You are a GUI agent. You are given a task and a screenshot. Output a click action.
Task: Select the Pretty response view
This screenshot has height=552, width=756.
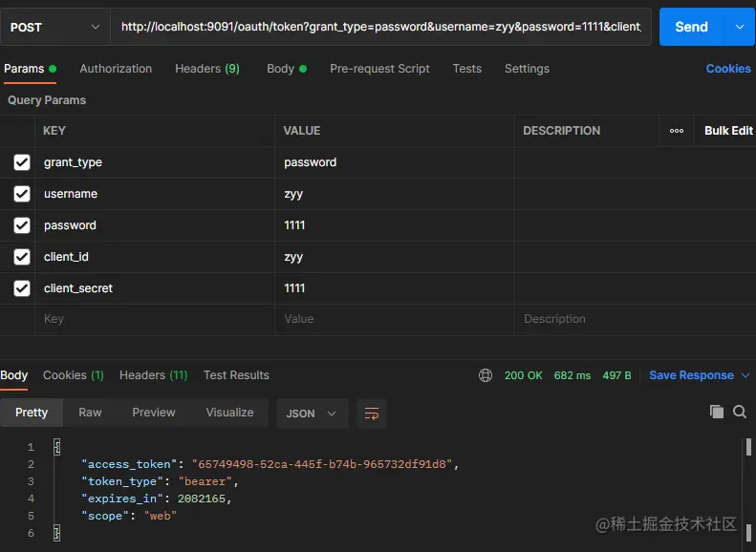pyautogui.click(x=32, y=413)
